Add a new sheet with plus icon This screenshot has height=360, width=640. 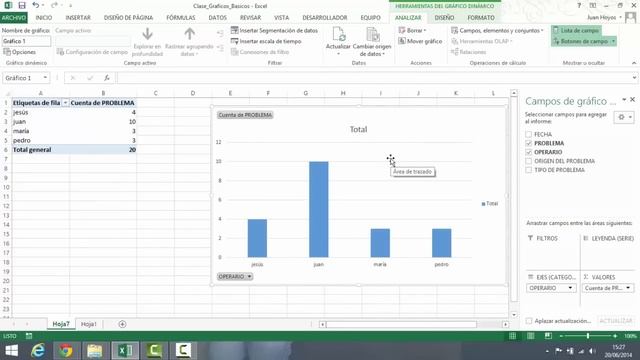[122, 324]
